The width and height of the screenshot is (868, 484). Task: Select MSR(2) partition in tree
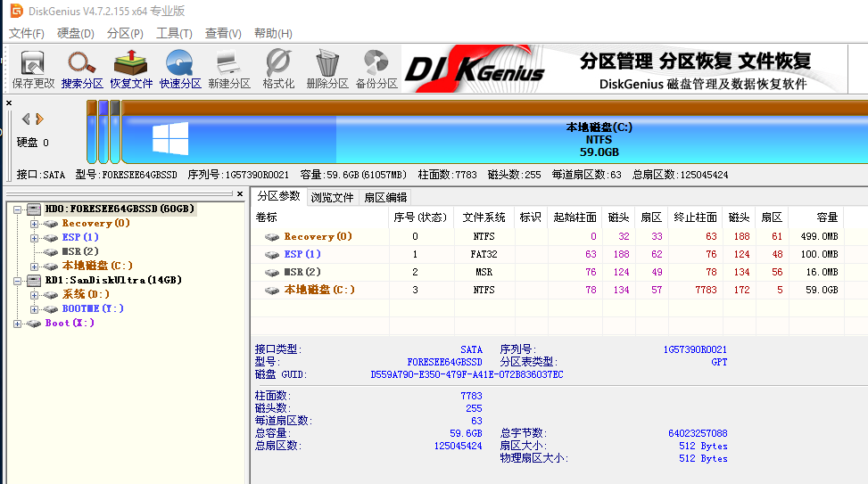pos(80,251)
